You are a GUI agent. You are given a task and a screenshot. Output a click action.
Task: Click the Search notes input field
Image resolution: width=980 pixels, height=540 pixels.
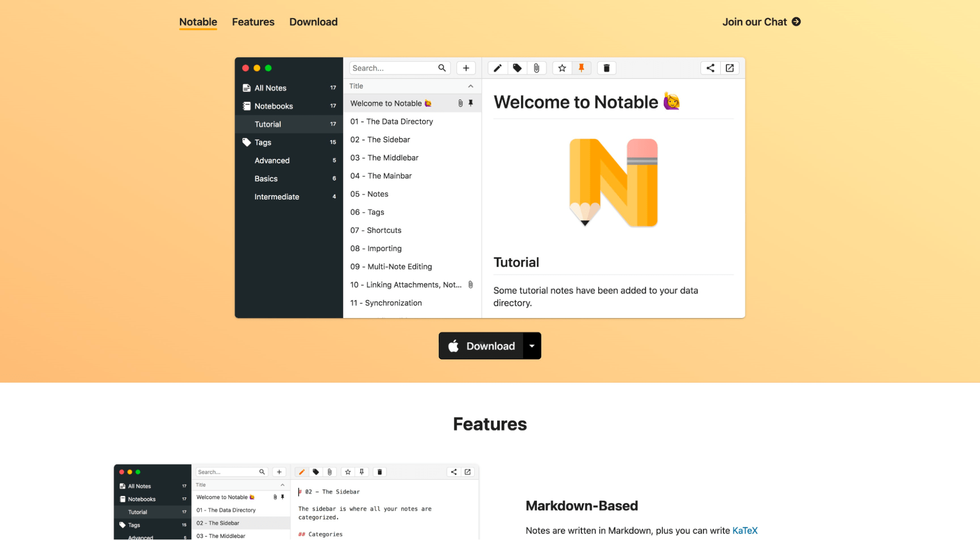tap(392, 68)
